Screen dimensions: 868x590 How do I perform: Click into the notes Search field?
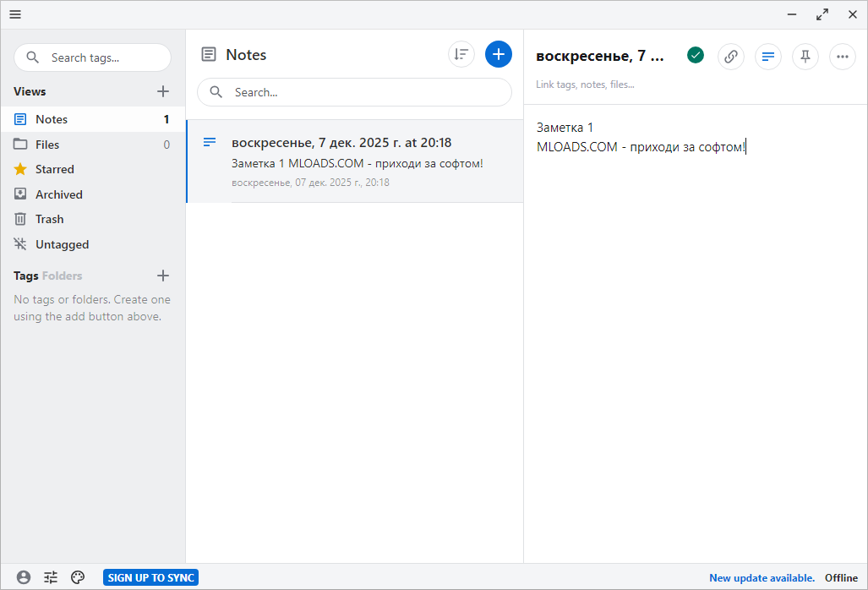click(354, 92)
